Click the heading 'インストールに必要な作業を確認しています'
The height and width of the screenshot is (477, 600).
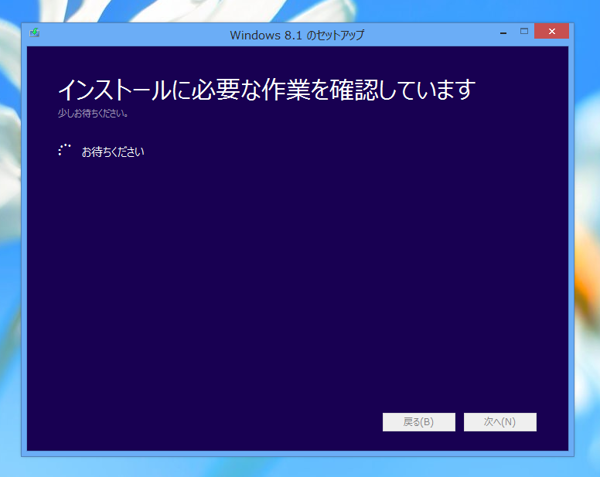pos(267,90)
